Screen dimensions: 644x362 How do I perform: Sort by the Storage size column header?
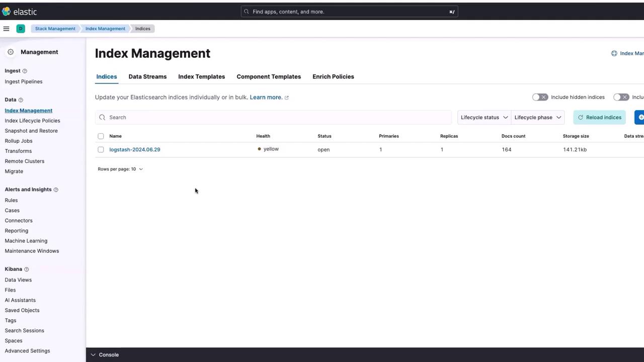click(576, 136)
